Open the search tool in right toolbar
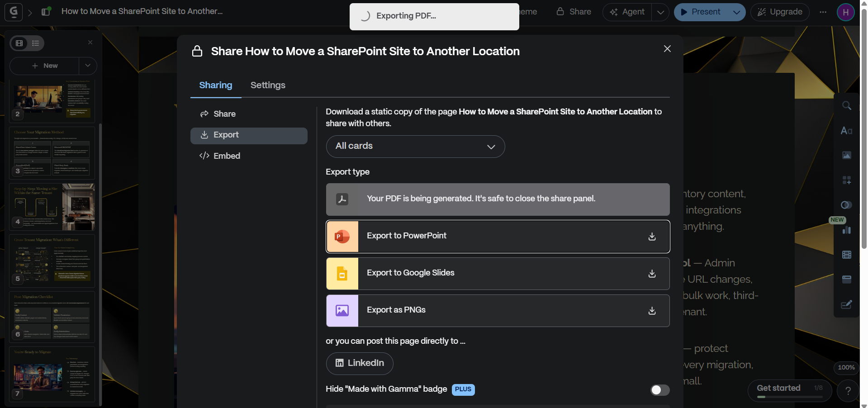The height and width of the screenshot is (408, 868). pyautogui.click(x=847, y=106)
